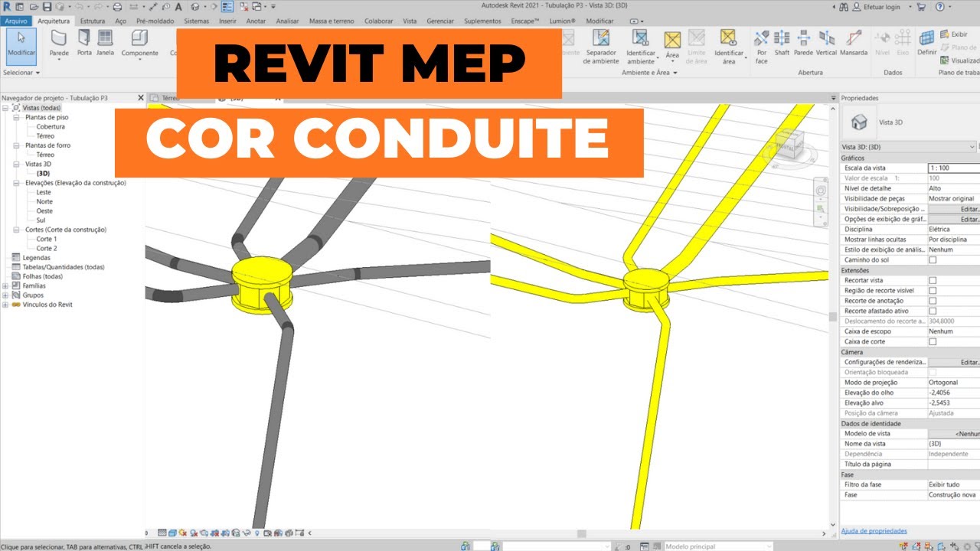
Task: Click the Escala da vista 1:100 field
Action: (954, 168)
